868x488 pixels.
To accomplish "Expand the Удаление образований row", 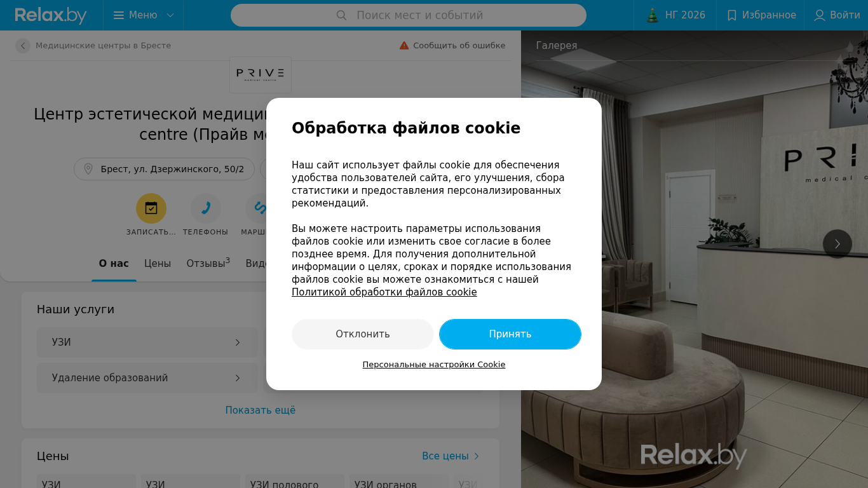I will (x=147, y=378).
